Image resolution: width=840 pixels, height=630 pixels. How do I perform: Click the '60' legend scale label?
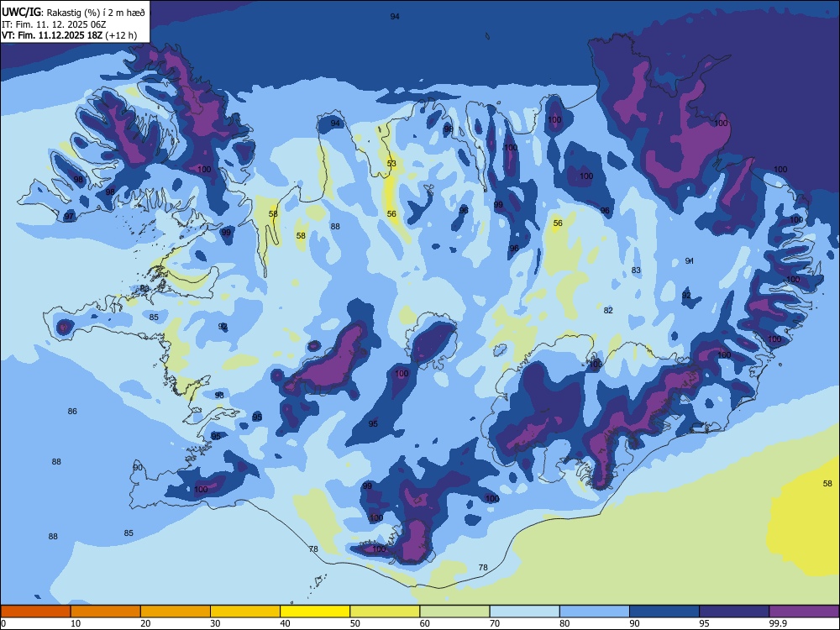click(x=425, y=623)
